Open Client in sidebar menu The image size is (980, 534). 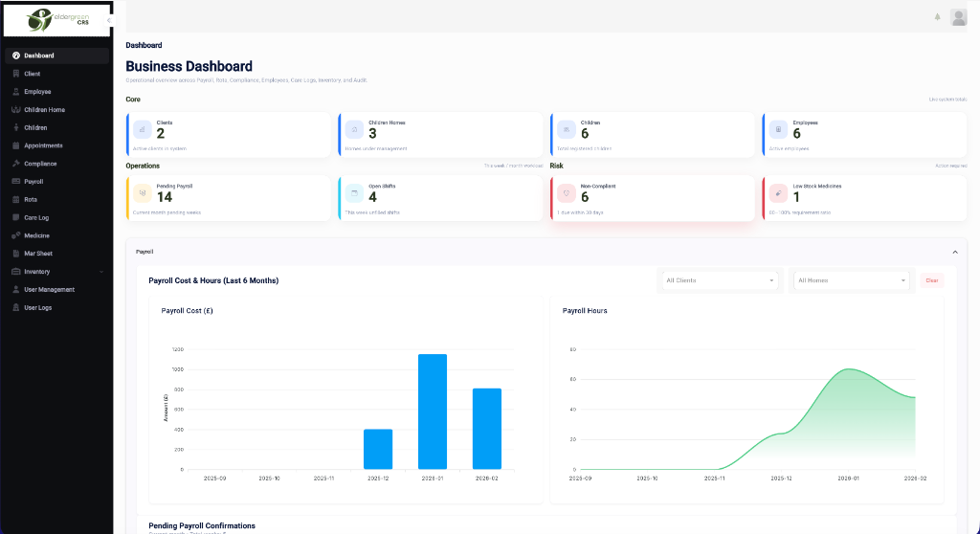(56, 74)
